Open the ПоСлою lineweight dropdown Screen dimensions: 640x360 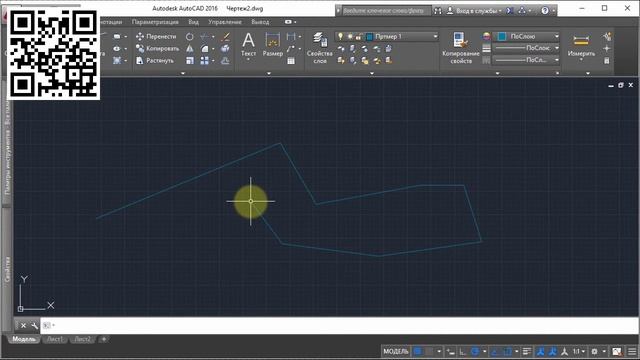[527, 48]
